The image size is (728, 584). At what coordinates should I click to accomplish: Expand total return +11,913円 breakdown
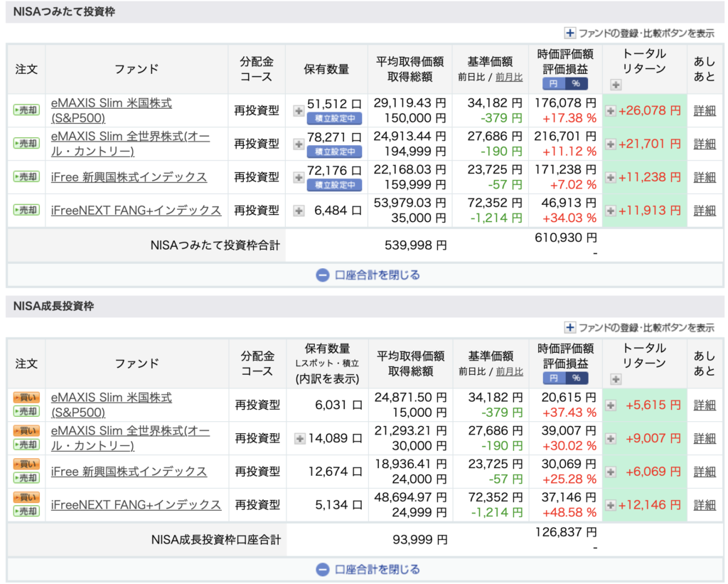pyautogui.click(x=611, y=211)
